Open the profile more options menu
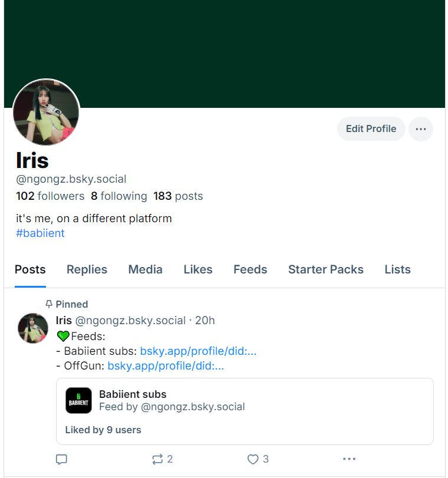The width and height of the screenshot is (448, 478). point(420,129)
